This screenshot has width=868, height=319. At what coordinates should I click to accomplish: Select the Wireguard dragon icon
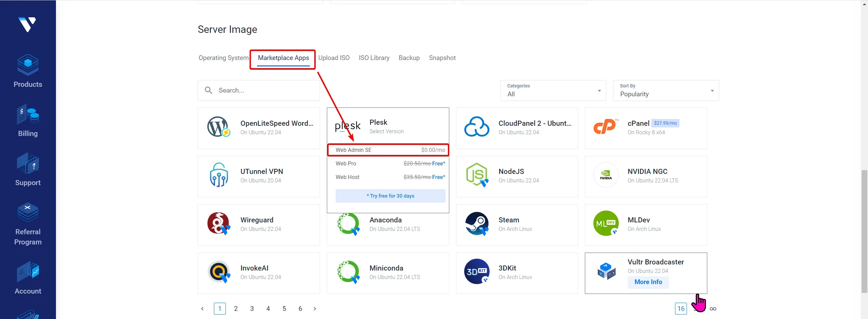tap(219, 223)
